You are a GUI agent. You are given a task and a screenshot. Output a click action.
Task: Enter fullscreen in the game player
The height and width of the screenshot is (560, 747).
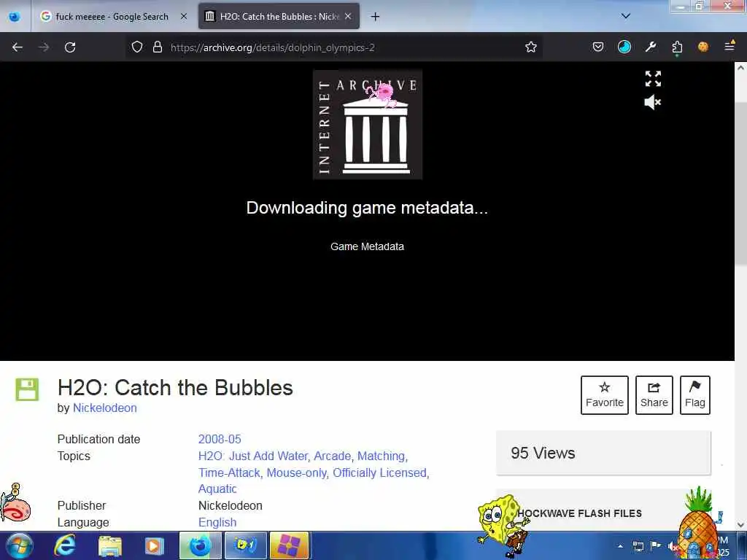[x=653, y=79]
